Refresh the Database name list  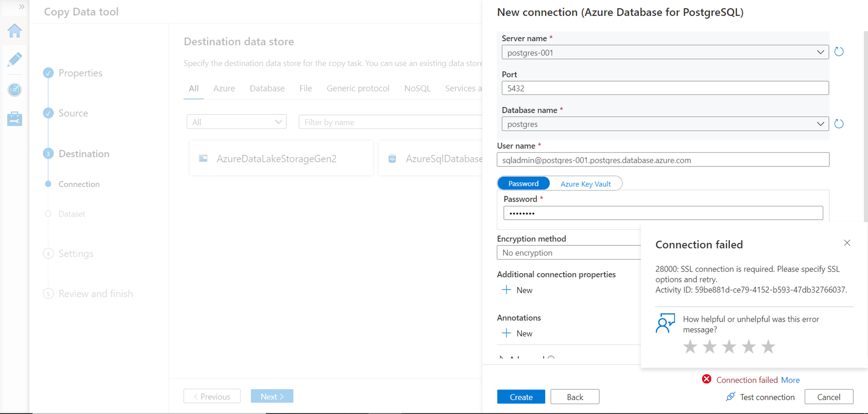(x=839, y=124)
